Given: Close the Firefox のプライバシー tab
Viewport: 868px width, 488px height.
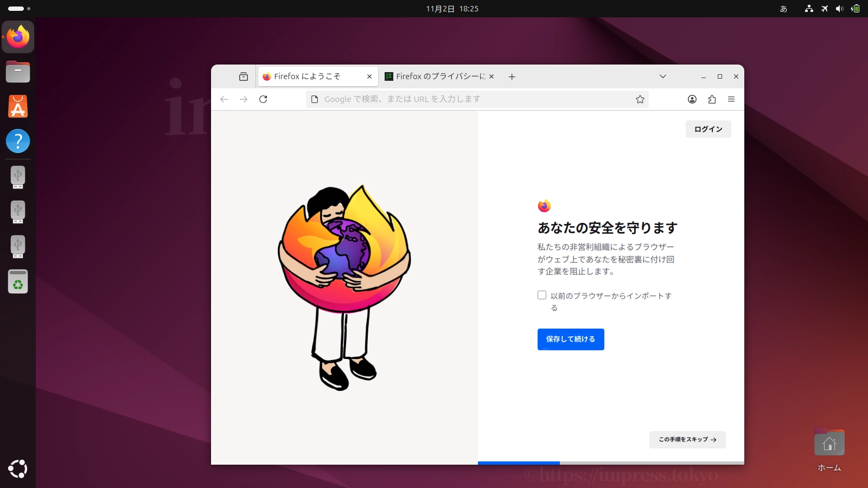Looking at the screenshot, I should coord(492,76).
